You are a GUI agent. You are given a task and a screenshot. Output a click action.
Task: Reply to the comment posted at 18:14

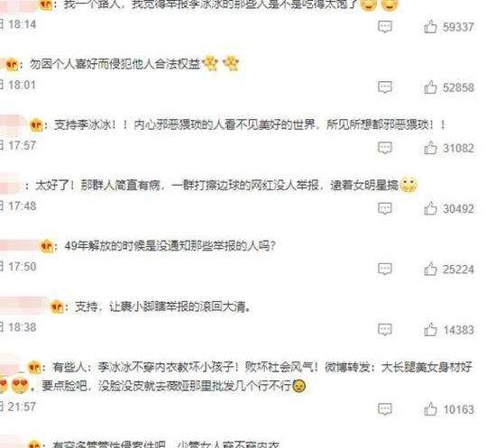[x=385, y=27]
